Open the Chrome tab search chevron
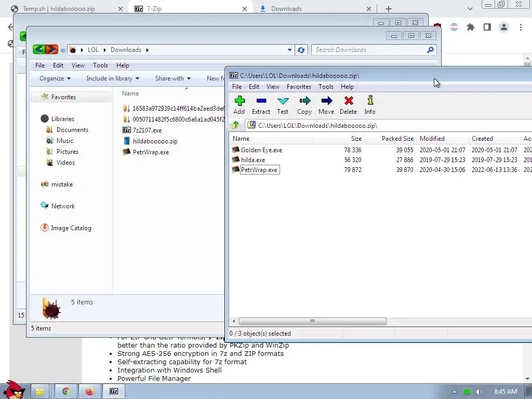The image size is (532, 399). pyautogui.click(x=470, y=9)
